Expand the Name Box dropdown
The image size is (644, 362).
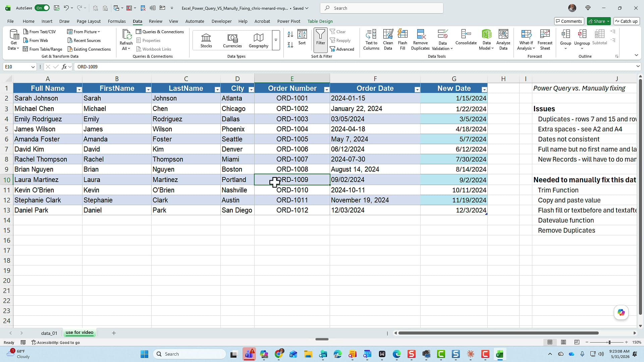click(x=33, y=67)
